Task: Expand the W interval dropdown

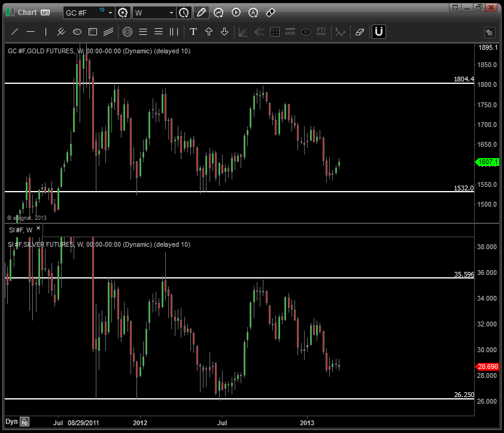Action: [171, 13]
